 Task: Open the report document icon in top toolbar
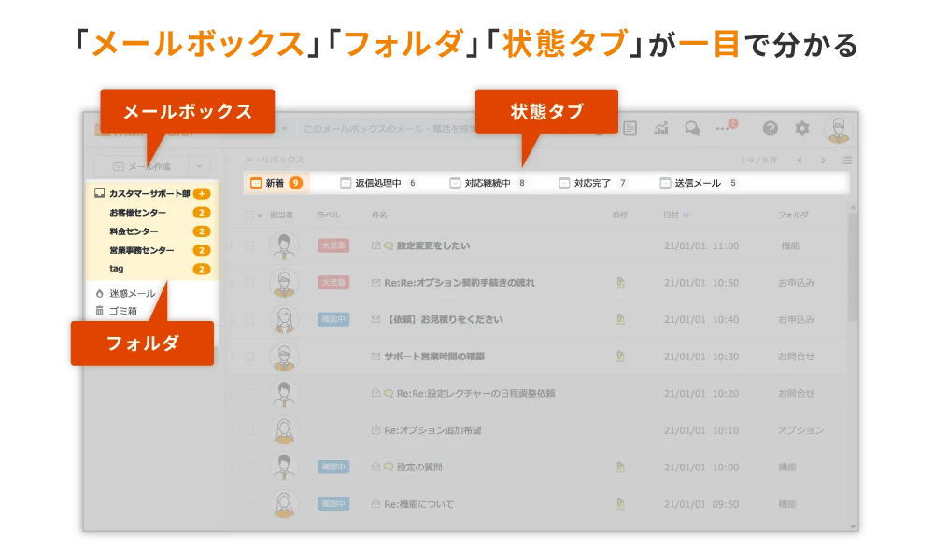point(630,128)
